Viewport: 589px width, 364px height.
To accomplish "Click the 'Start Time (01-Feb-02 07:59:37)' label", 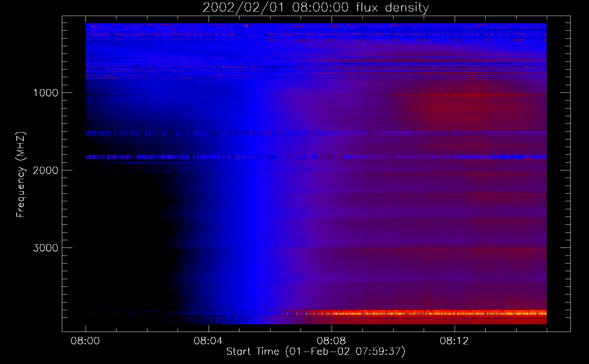I will (316, 352).
